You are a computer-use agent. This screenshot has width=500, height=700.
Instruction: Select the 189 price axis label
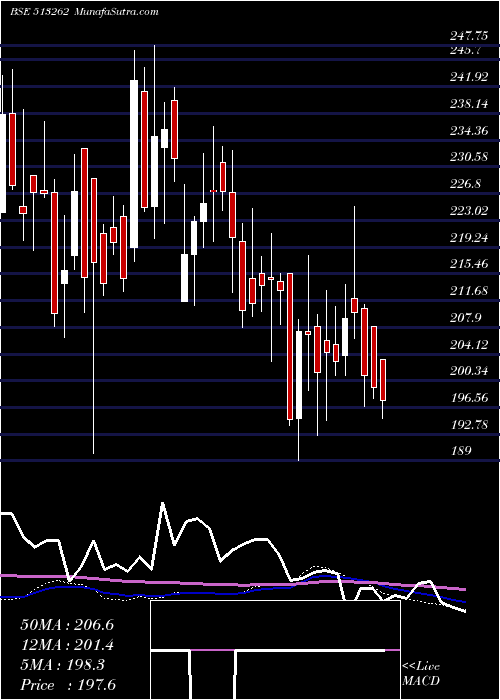pyautogui.click(x=461, y=450)
